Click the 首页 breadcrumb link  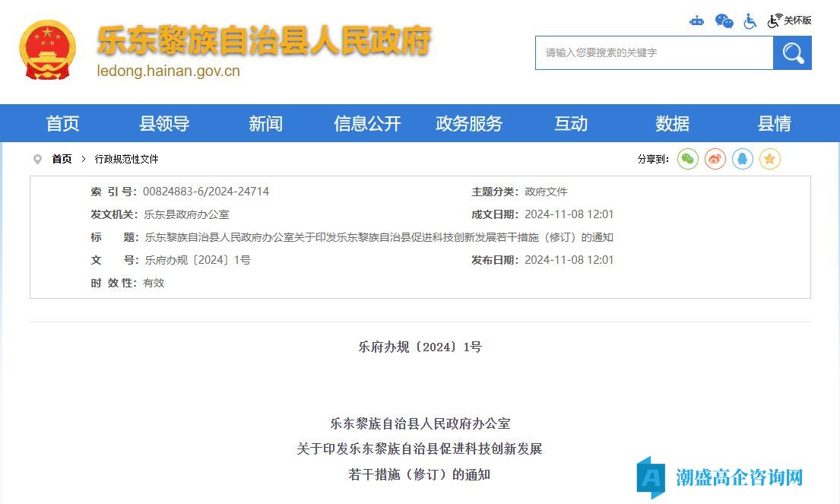(62, 160)
